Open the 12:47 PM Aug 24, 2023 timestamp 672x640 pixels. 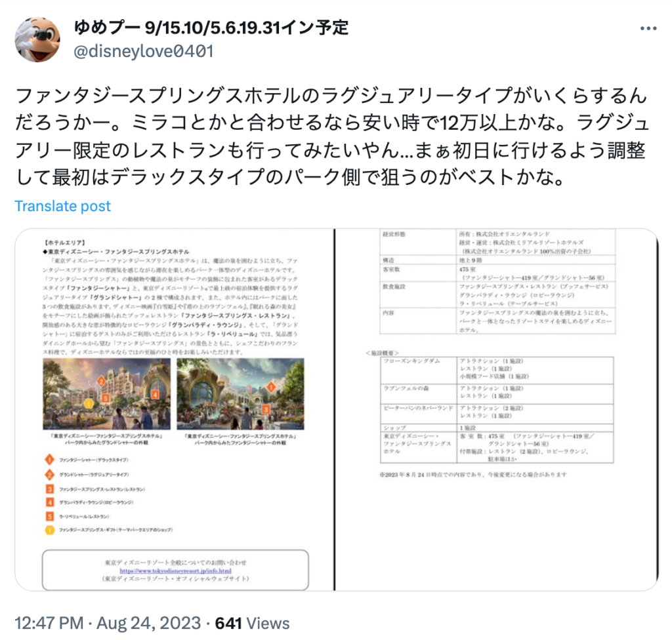pos(108,624)
